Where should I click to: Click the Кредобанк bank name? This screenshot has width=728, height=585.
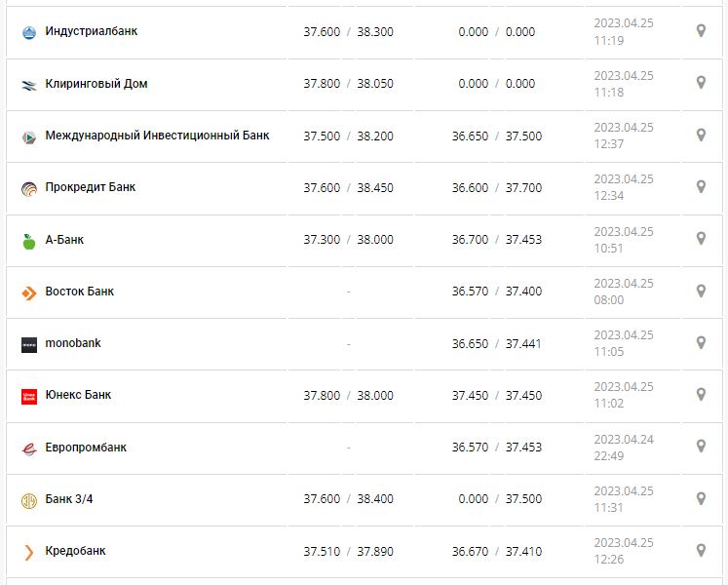pos(76,551)
